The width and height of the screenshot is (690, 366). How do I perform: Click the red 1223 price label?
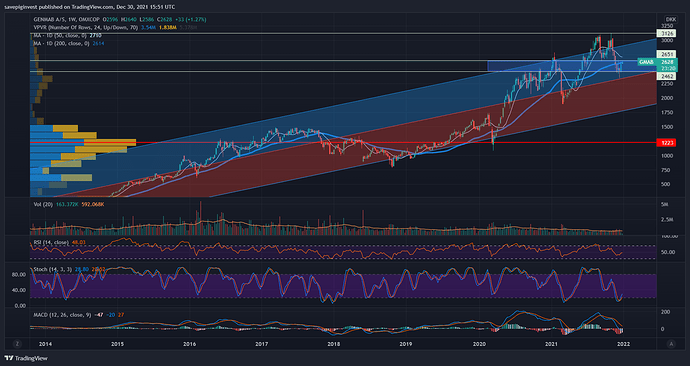pyautogui.click(x=666, y=143)
